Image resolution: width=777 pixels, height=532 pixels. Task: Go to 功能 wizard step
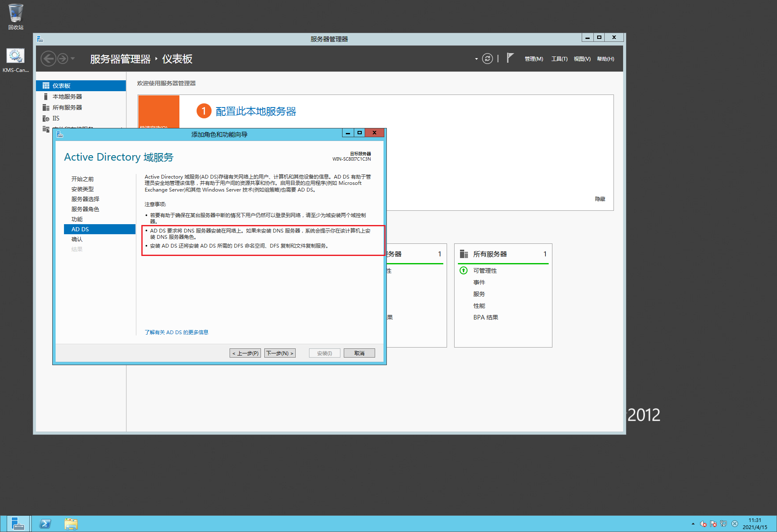point(77,219)
